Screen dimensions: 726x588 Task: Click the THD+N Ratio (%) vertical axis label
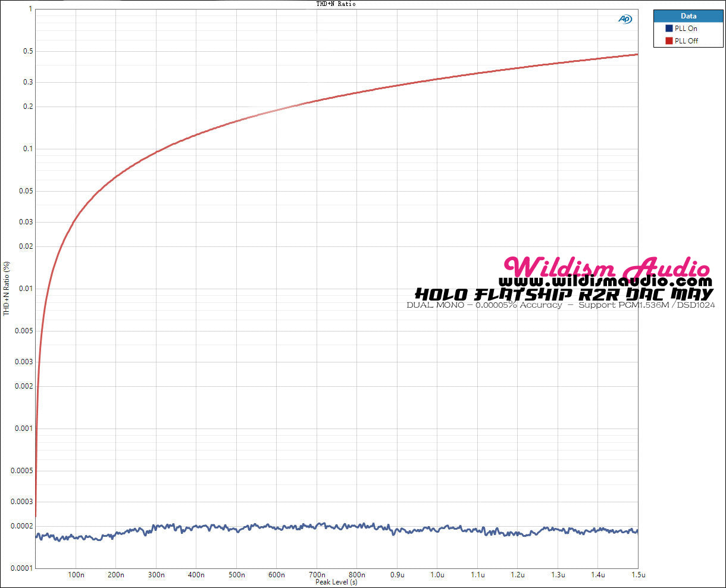pos(7,288)
